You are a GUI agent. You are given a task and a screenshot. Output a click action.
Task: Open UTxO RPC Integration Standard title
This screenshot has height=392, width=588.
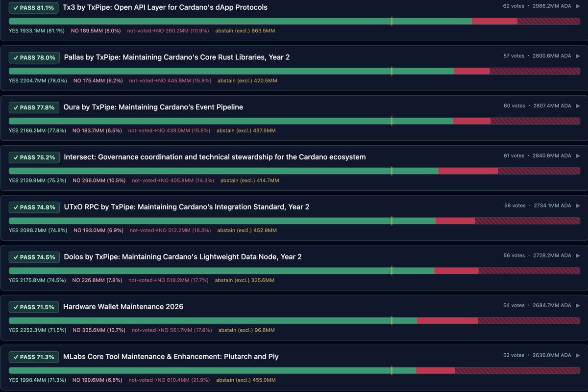click(187, 207)
